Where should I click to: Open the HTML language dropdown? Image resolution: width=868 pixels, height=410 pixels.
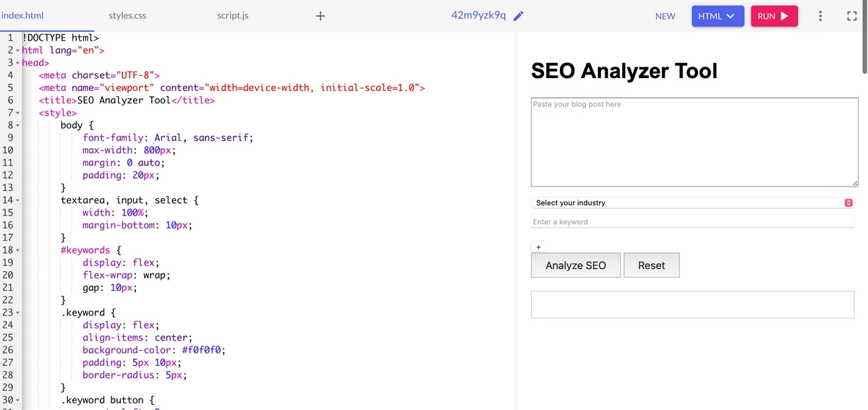717,16
